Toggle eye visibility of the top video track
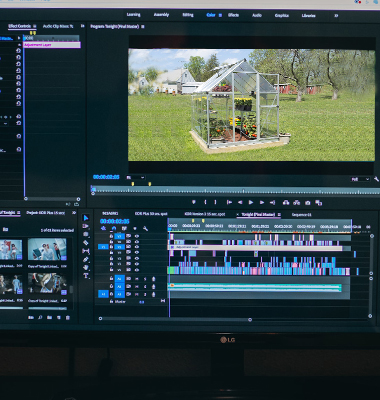Image resolution: width=380 pixels, height=400 pixels. click(137, 236)
